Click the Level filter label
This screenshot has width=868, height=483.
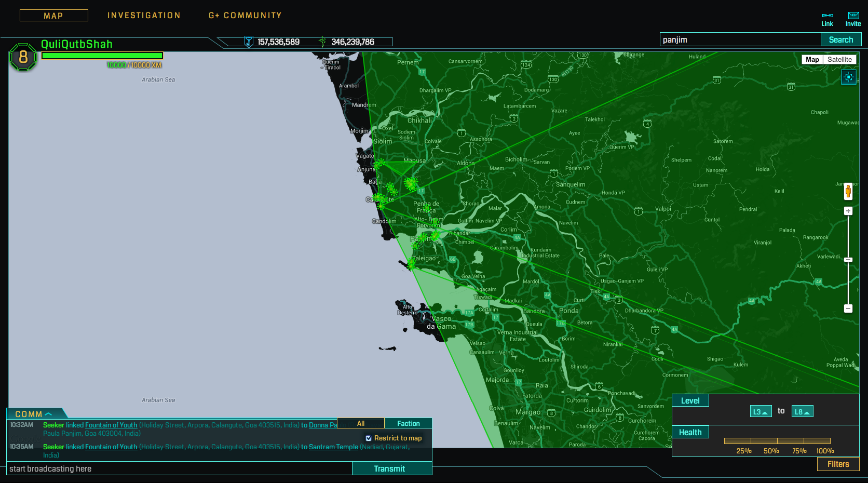[x=690, y=400]
